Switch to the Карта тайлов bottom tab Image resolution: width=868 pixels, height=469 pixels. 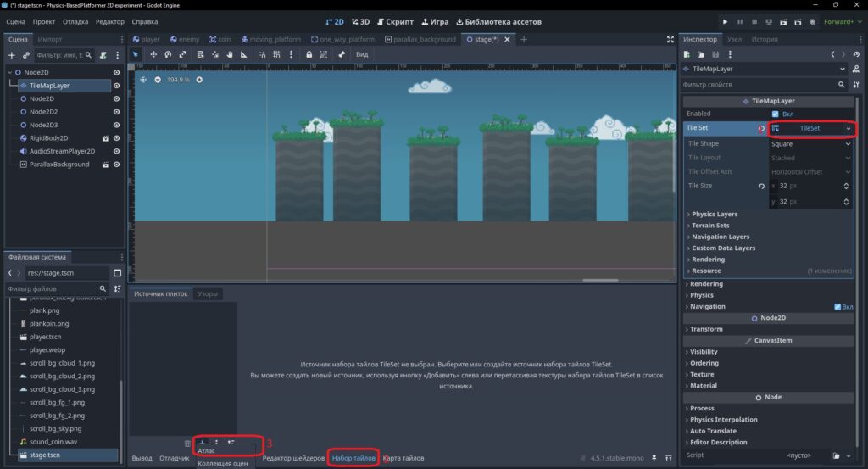coord(403,458)
